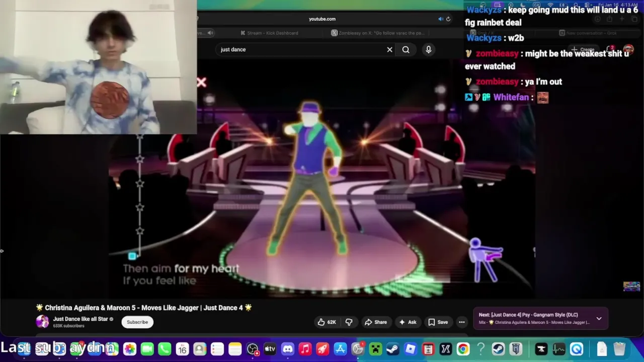
Task: Open Contacts from the dock
Action: coord(200,348)
